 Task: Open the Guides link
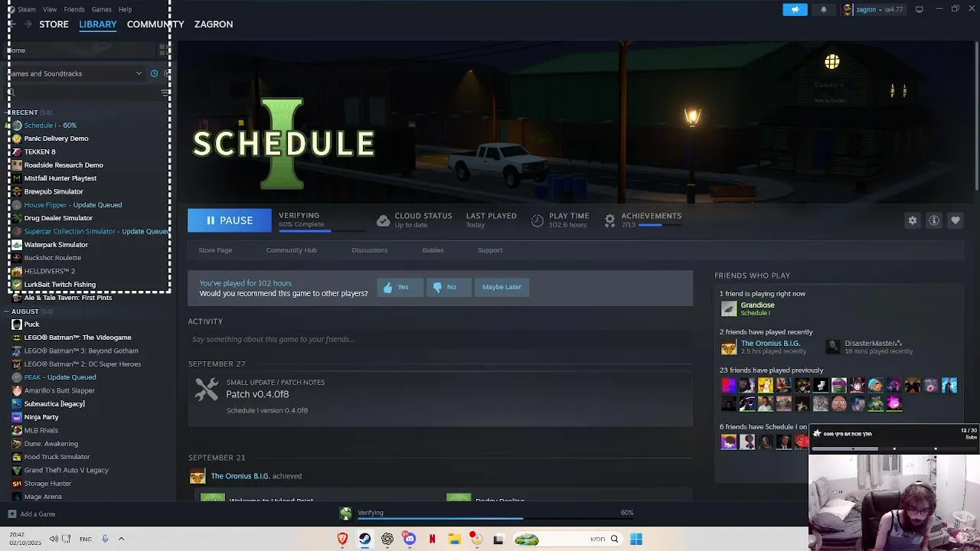point(433,250)
